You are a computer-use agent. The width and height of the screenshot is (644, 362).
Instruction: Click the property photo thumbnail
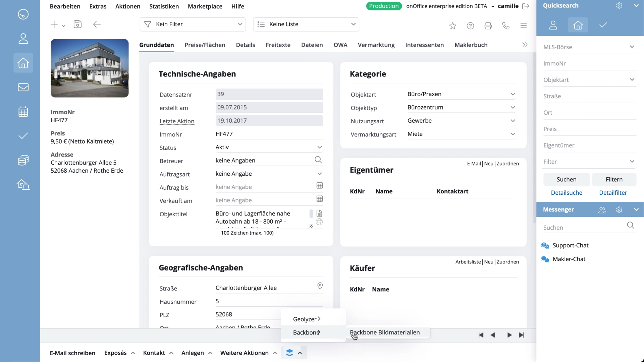[90, 68]
